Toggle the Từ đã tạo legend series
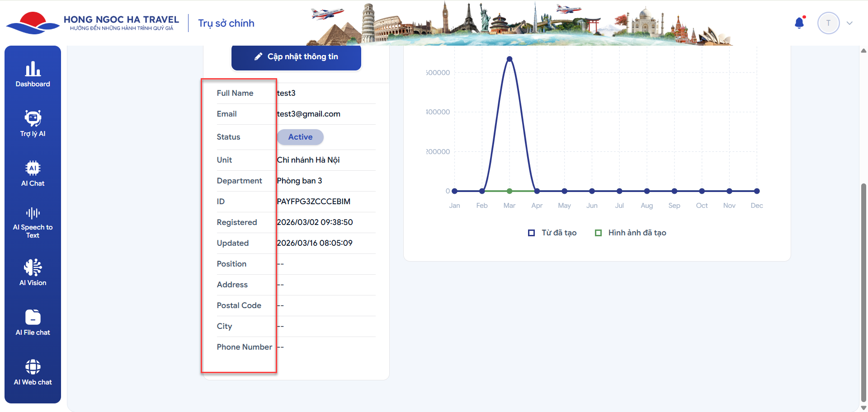Image resolution: width=868 pixels, height=412 pixels. (552, 233)
